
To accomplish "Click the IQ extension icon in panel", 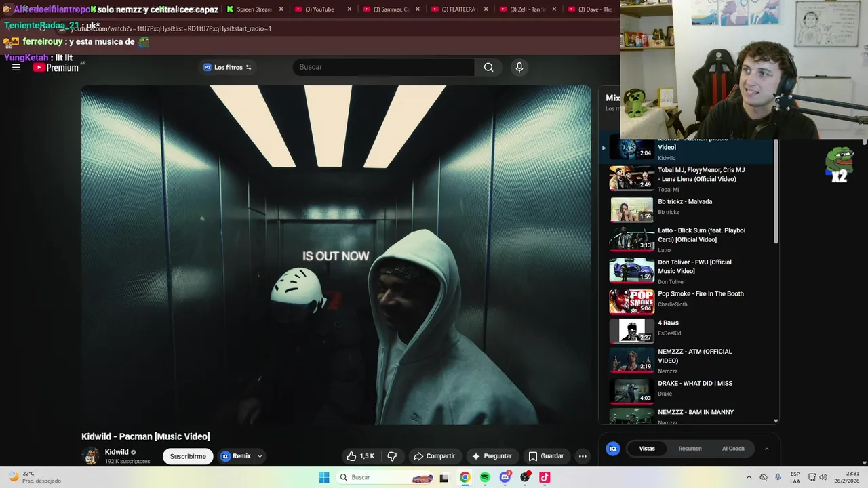I will pyautogui.click(x=613, y=449).
